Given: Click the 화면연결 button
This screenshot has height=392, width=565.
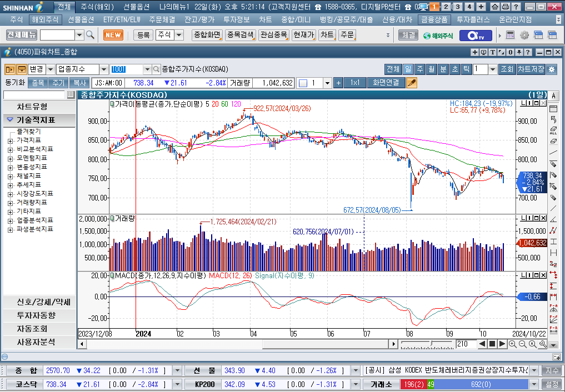Looking at the screenshot, I should (x=386, y=83).
